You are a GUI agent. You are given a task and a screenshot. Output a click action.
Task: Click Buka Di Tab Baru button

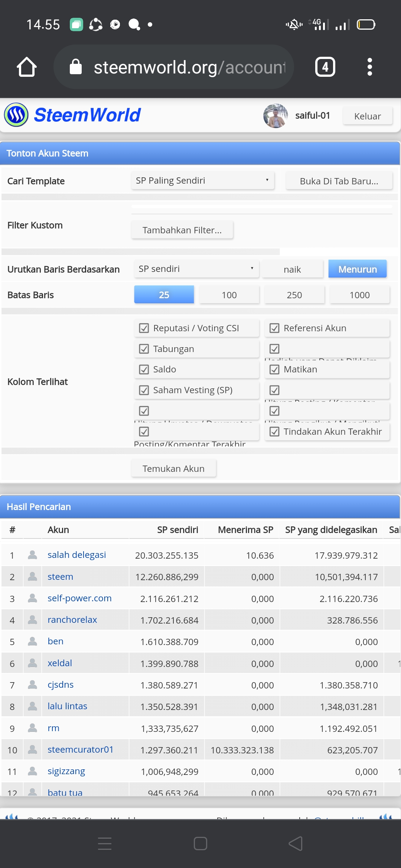(339, 181)
